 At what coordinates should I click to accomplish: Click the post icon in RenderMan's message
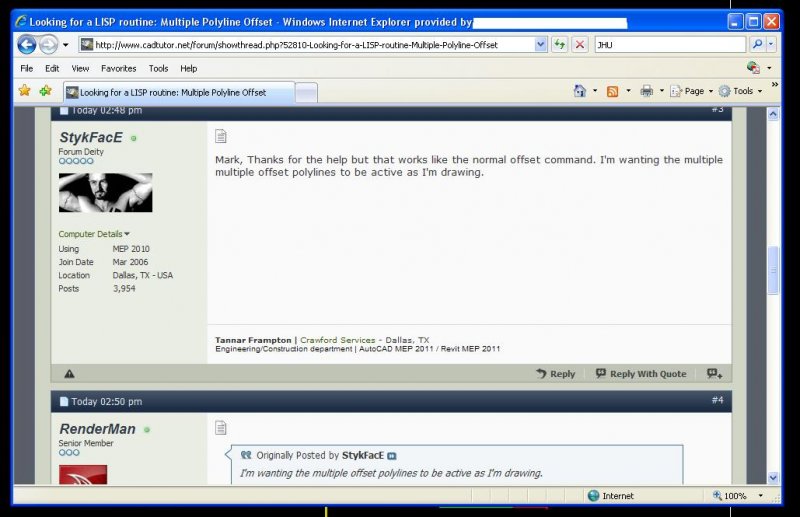220,428
